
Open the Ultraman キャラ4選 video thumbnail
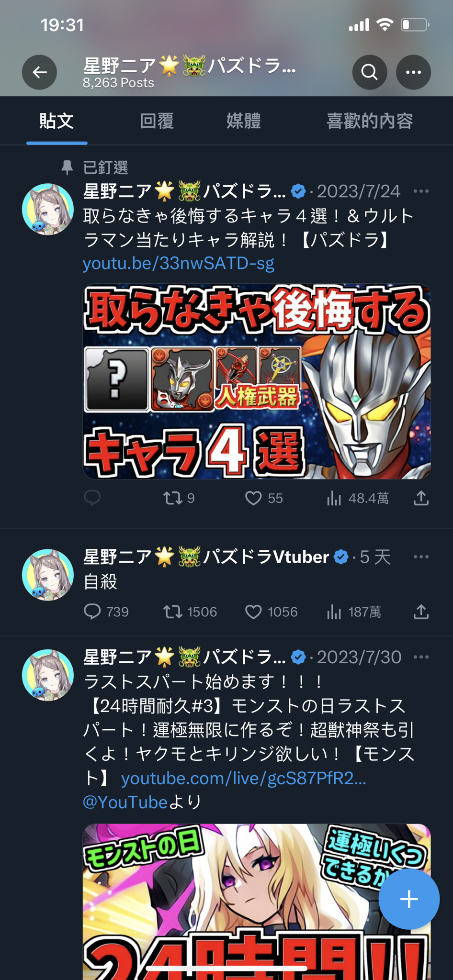click(x=257, y=381)
